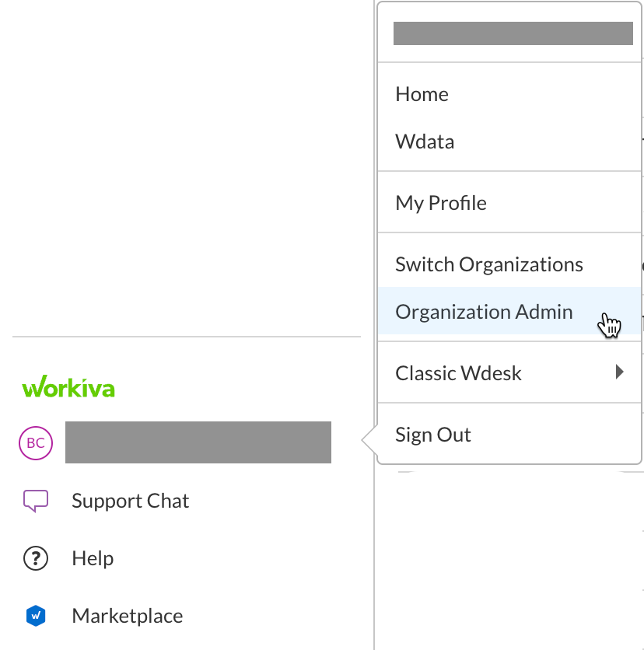
Task: Click the Classic Wdesk arrow
Action: [619, 372]
